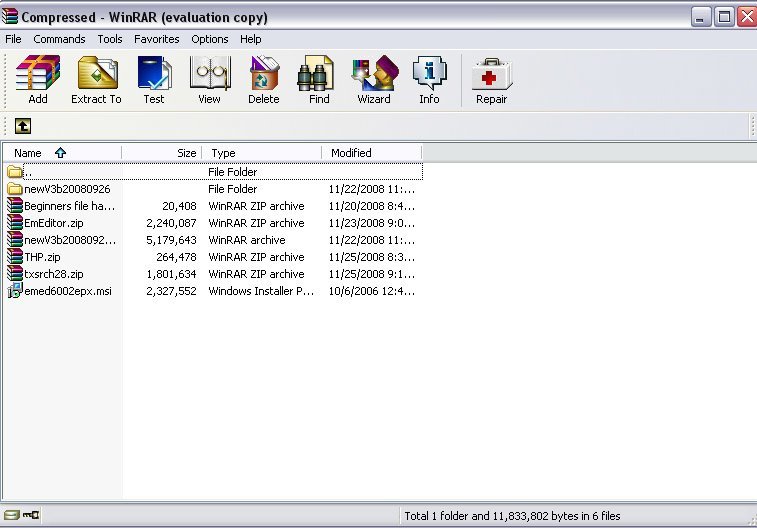Viewport: 757px width, 528px height.
Task: Open the Tools menu
Action: [110, 39]
